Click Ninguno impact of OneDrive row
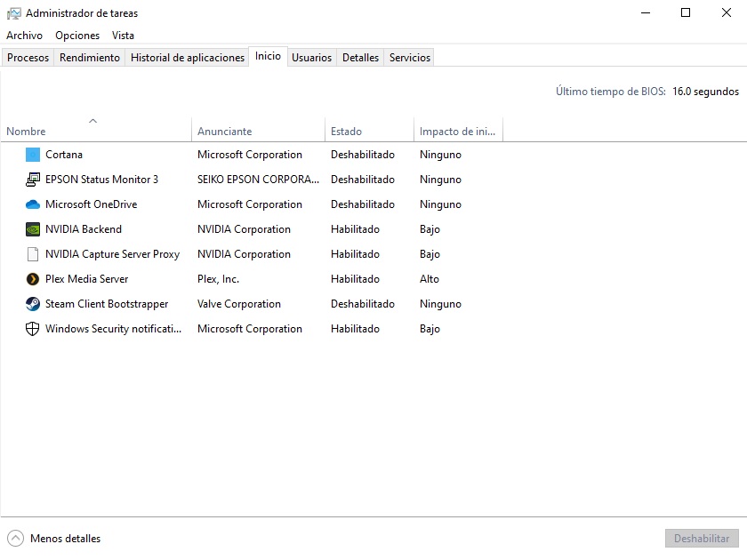747x560 pixels. point(440,204)
